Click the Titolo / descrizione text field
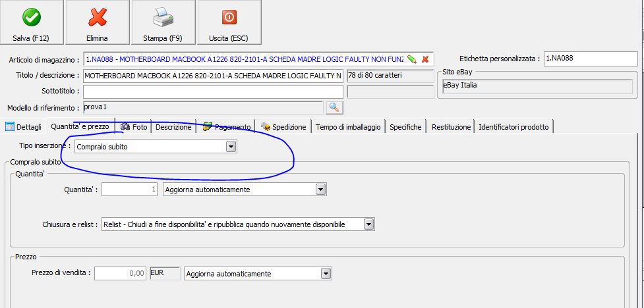644x308 pixels. click(x=213, y=76)
